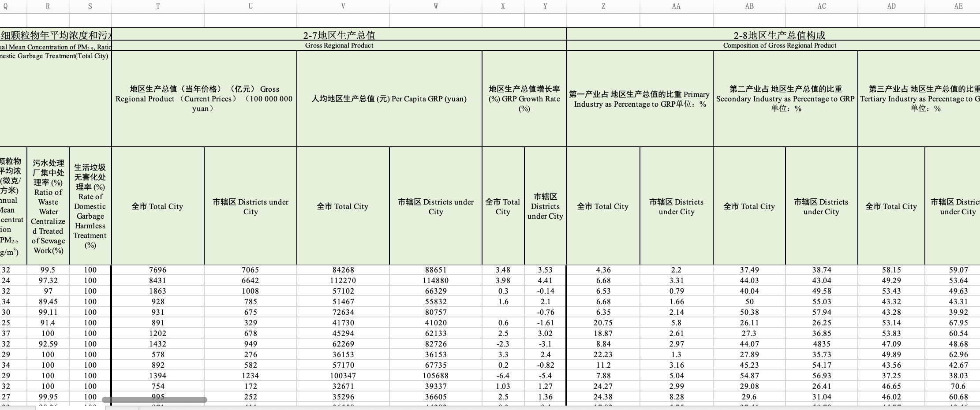Click the cell showing 99.5

pyautogui.click(x=48, y=270)
